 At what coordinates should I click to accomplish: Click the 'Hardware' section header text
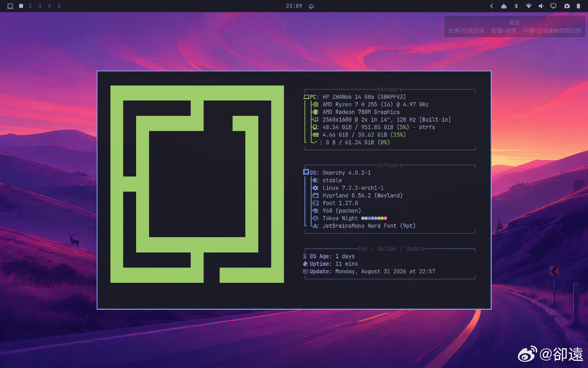(390, 89)
